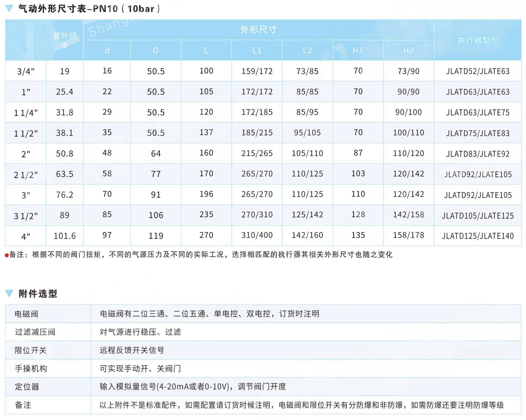Expand the 3/4" size row

coord(25,71)
